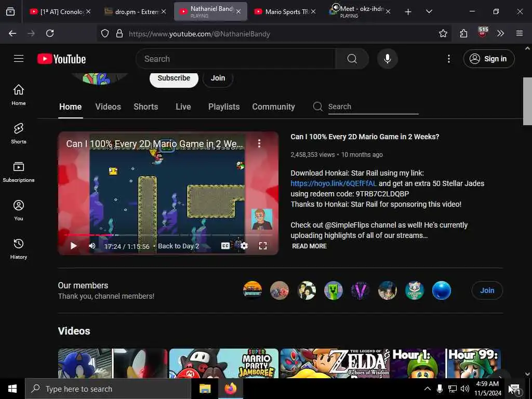Open channel Videos tab

pos(108,107)
